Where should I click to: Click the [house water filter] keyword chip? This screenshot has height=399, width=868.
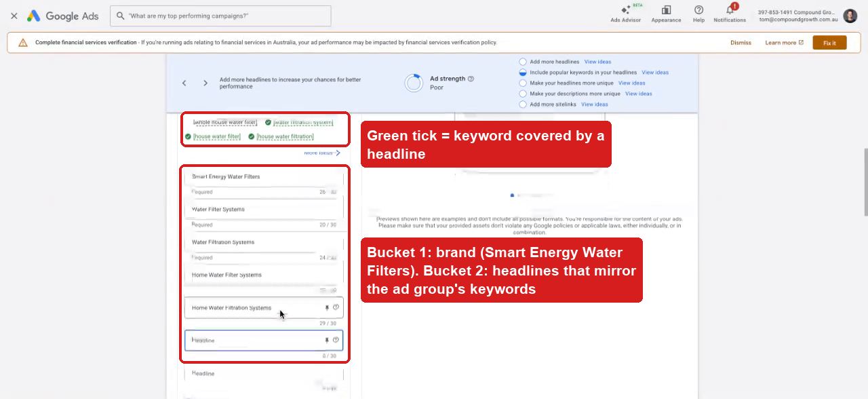pyautogui.click(x=217, y=136)
